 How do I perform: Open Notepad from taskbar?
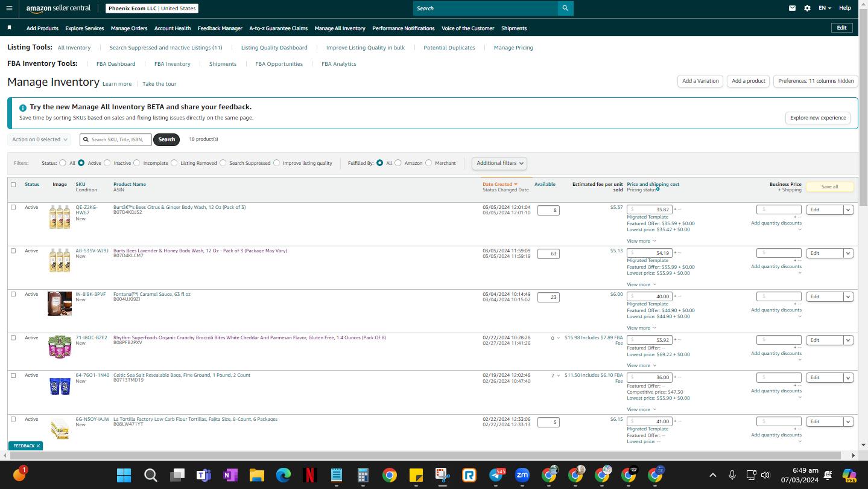coord(337,475)
